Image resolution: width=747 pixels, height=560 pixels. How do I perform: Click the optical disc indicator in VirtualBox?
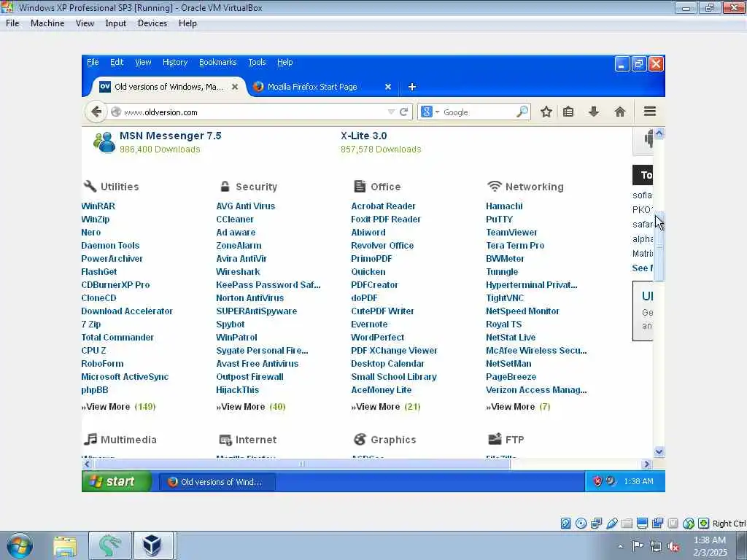click(581, 524)
